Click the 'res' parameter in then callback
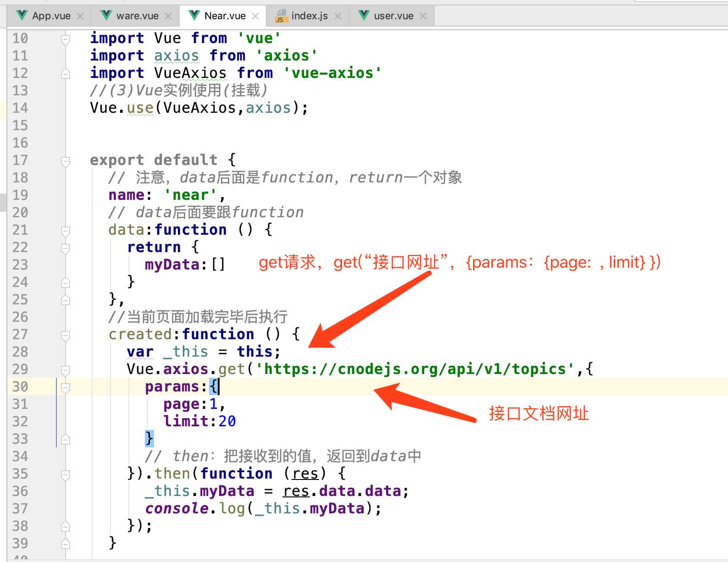The width and height of the screenshot is (728, 562). point(305,474)
